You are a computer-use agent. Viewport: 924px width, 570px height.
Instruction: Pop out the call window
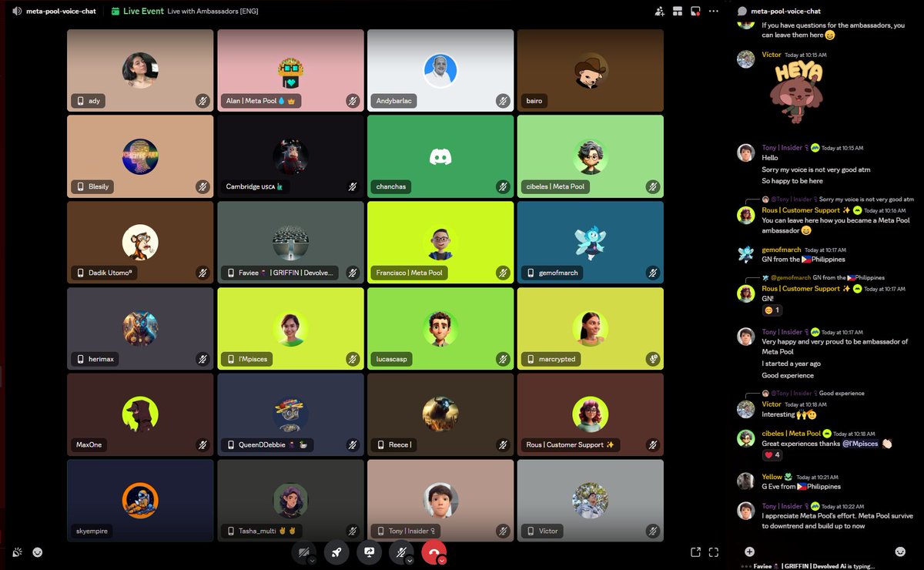click(x=695, y=552)
